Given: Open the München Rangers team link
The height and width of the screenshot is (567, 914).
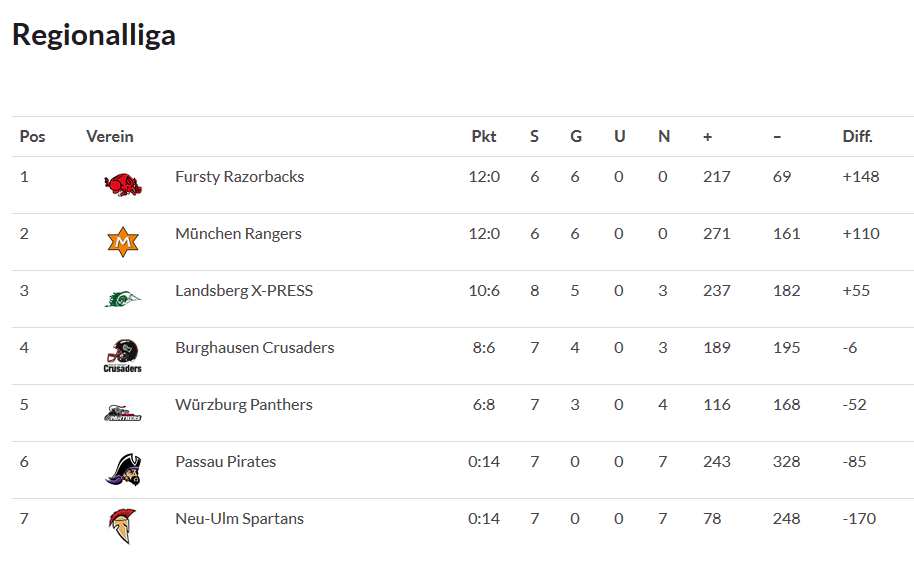Looking at the screenshot, I should point(238,234).
